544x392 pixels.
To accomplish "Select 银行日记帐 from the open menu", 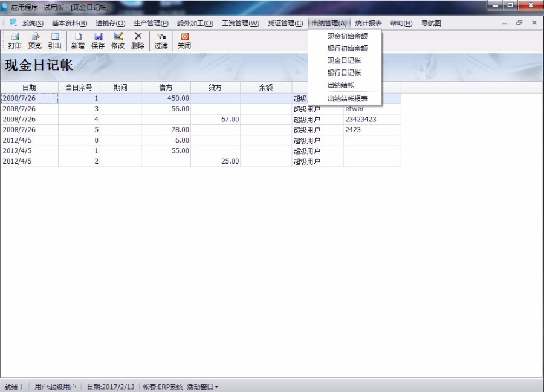I will 344,72.
